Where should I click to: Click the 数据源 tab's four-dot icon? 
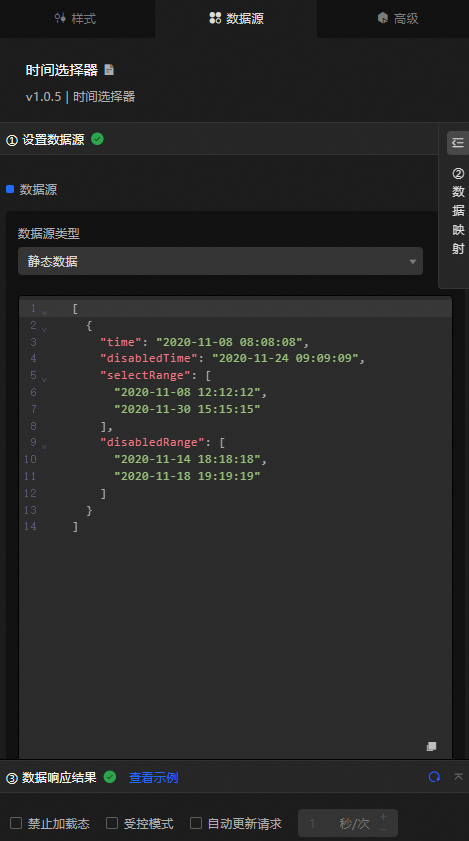[x=215, y=18]
